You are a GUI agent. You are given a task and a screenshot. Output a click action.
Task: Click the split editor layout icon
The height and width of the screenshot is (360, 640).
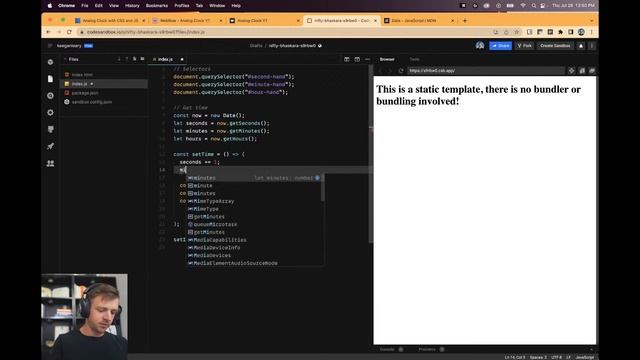pyautogui.click(x=347, y=59)
